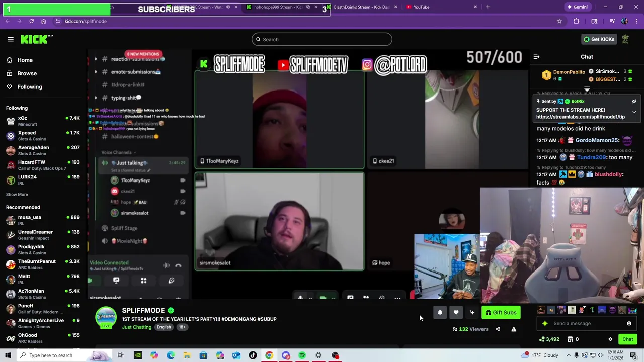Open Task View on taskbar
This screenshot has height=362, width=644.
121,355
